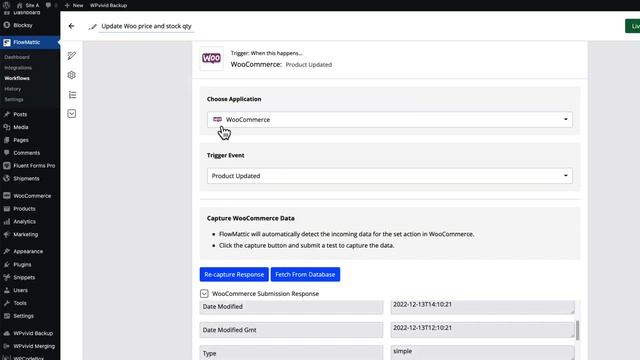Viewport: 640px width, 360px height.
Task: Click the Type label field
Action: point(291,353)
